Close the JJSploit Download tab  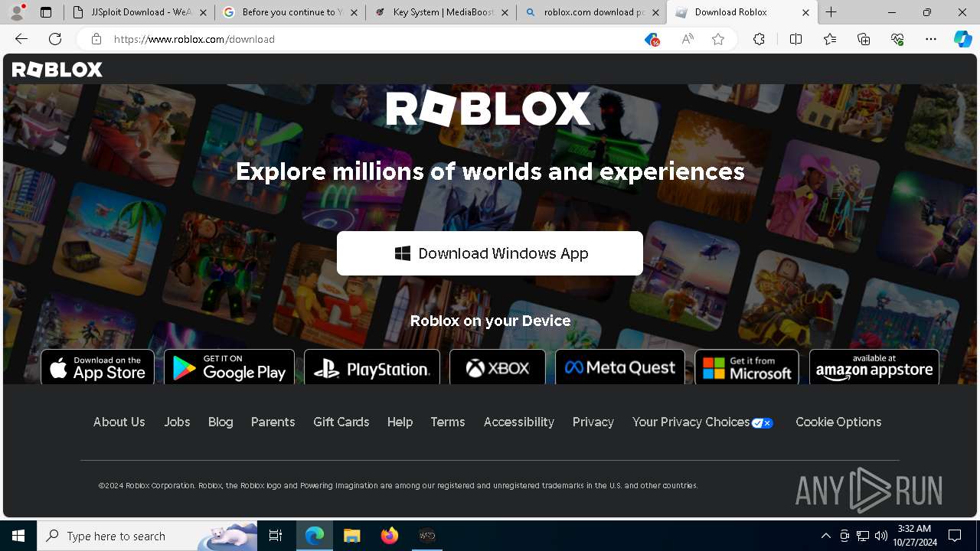pos(203,12)
